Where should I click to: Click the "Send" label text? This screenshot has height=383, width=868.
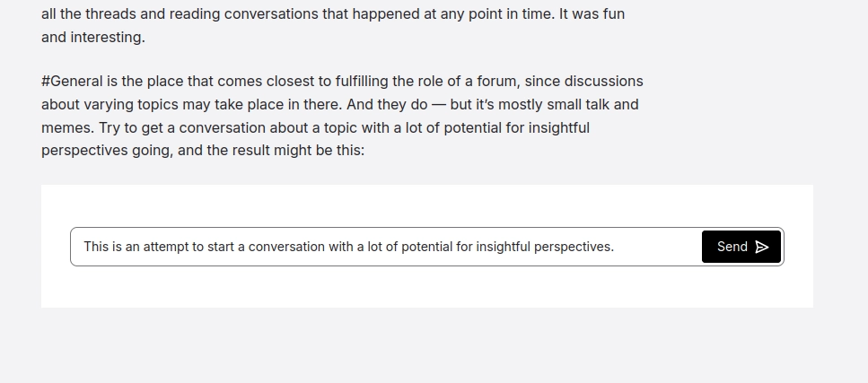pyautogui.click(x=732, y=247)
